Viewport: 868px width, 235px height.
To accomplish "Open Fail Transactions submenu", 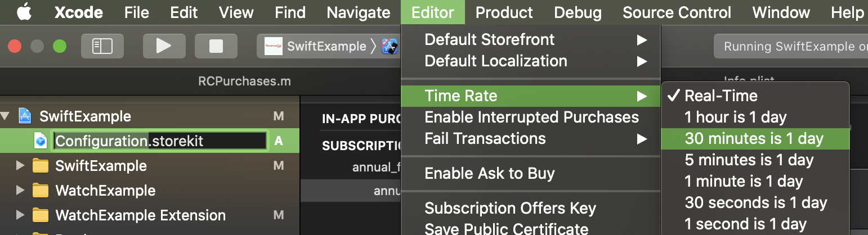I will 530,138.
